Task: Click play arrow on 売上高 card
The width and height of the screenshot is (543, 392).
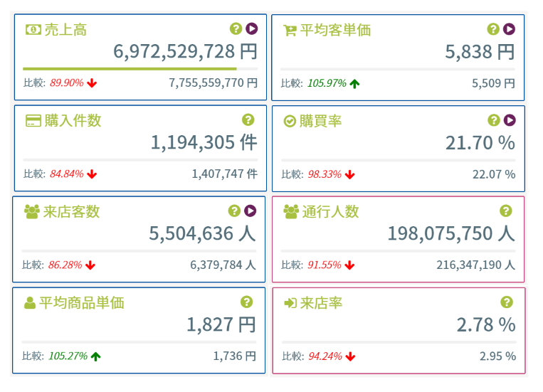Action: point(252,28)
